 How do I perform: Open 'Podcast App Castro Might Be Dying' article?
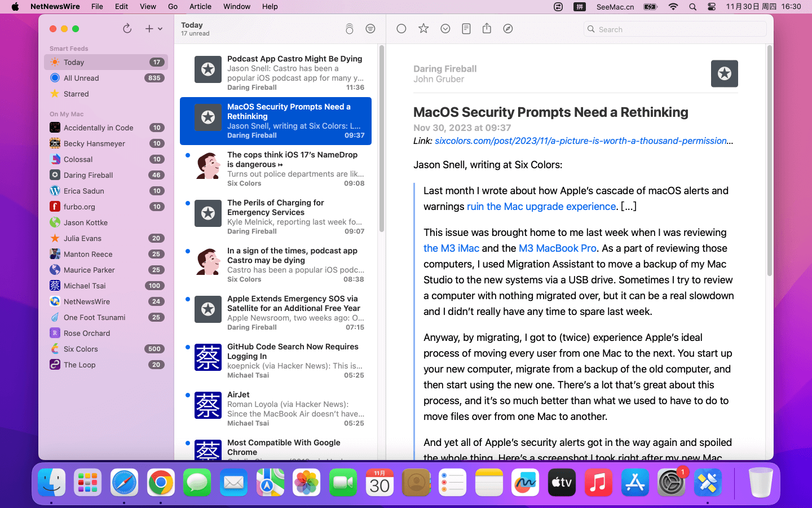click(276, 73)
